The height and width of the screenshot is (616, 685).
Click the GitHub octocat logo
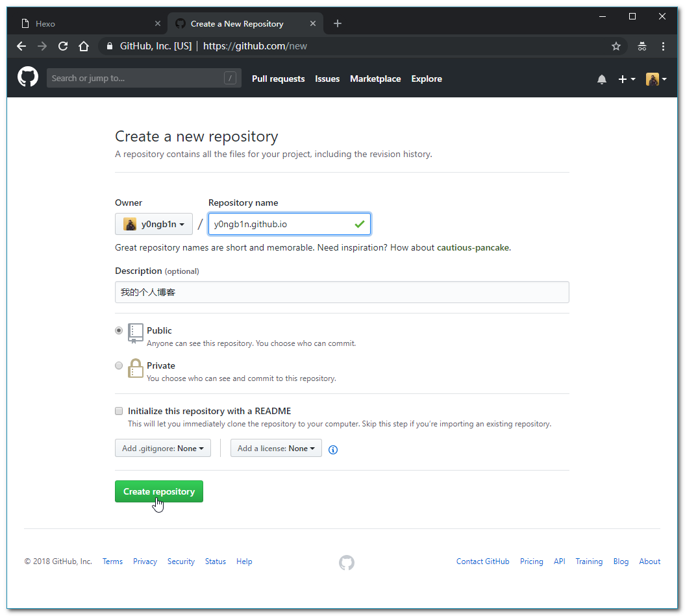[x=27, y=78]
